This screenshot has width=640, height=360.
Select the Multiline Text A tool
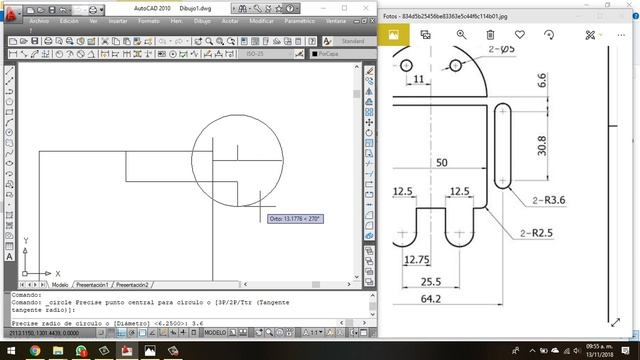tap(9, 257)
